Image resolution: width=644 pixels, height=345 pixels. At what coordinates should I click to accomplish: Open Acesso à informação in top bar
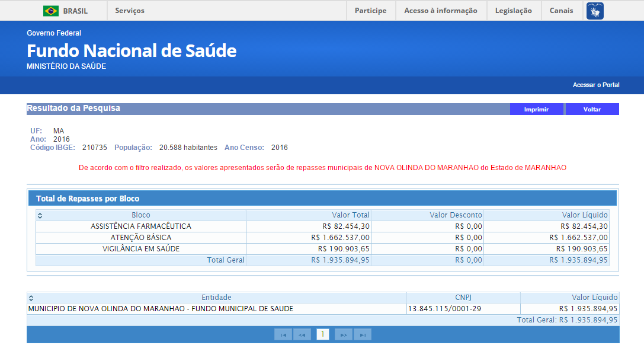pos(440,11)
